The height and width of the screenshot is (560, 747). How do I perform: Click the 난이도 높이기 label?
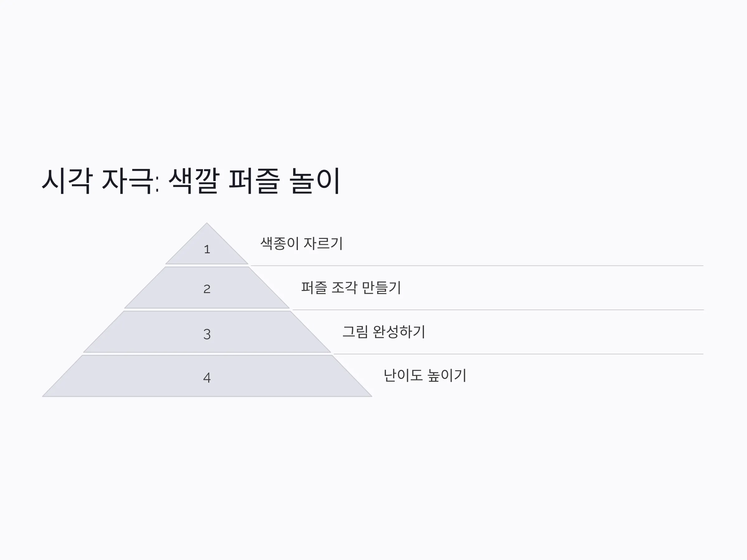point(425,376)
